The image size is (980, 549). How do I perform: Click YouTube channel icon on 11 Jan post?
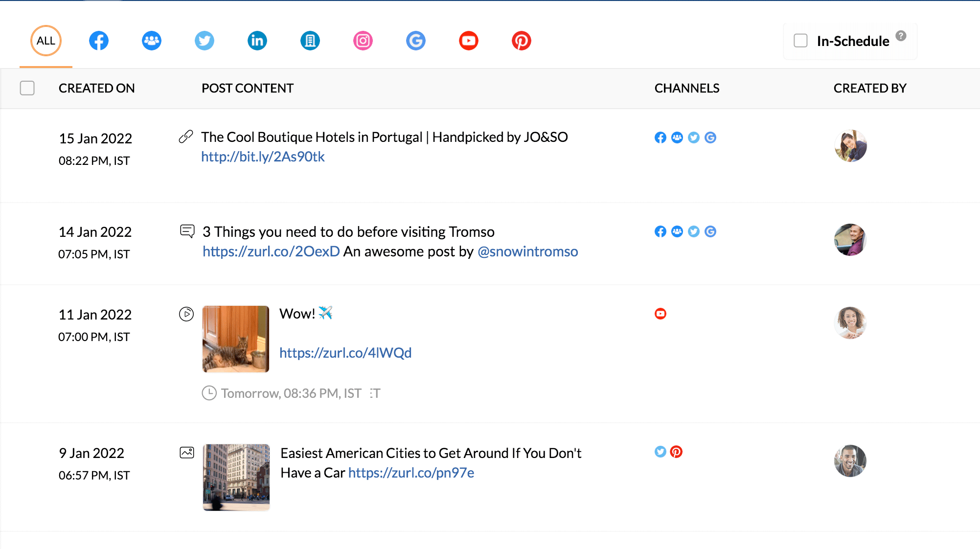point(661,314)
